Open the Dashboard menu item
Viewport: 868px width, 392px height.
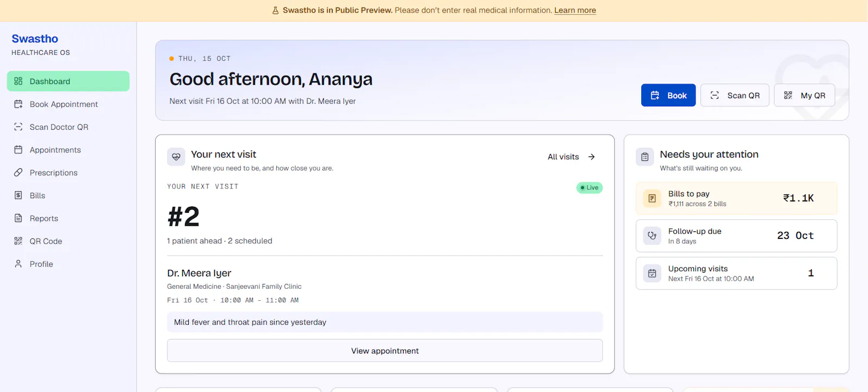[x=68, y=81]
